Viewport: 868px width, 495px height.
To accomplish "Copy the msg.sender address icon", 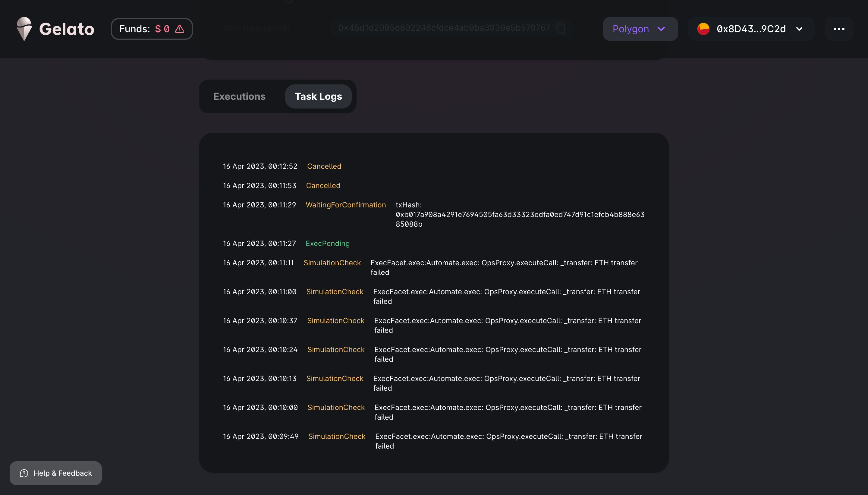I will pyautogui.click(x=560, y=28).
